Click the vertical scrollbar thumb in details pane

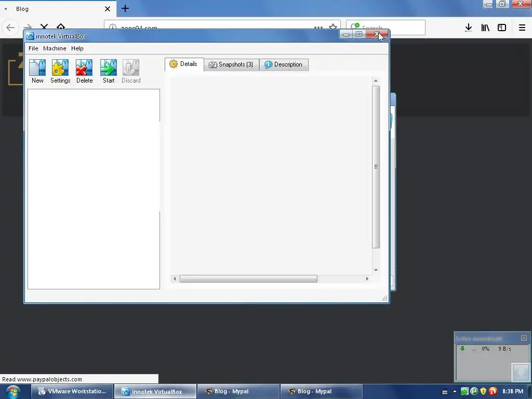tap(376, 167)
